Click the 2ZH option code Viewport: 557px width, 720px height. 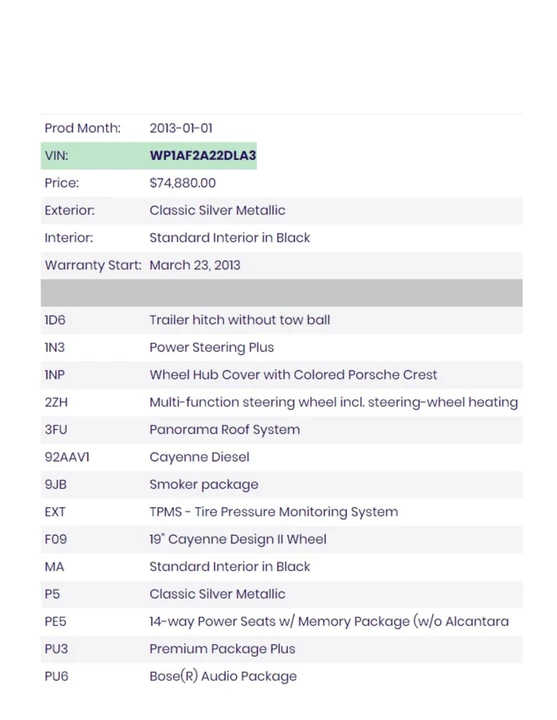pyautogui.click(x=56, y=402)
